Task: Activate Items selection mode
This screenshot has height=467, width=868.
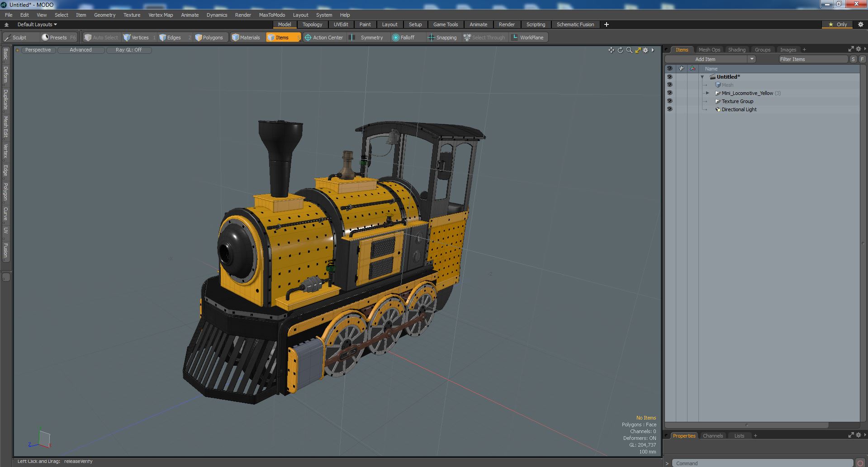Action: [x=283, y=38]
